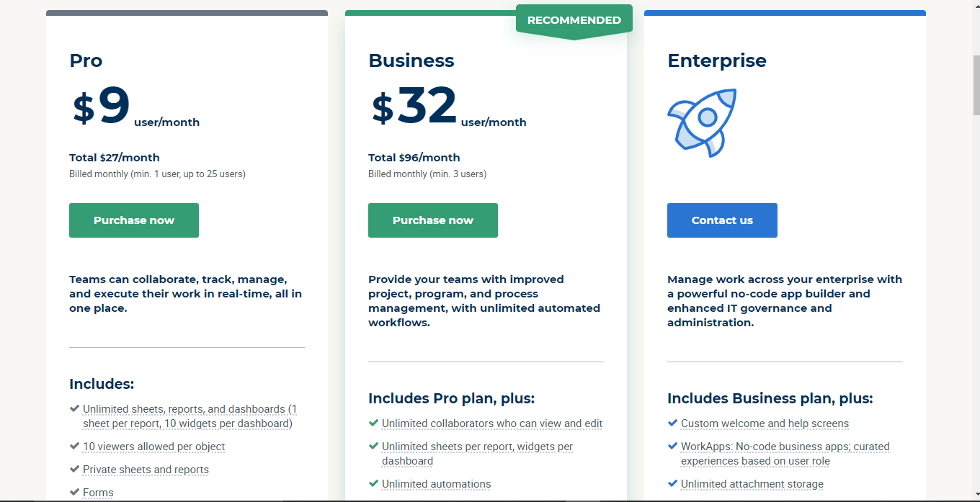The width and height of the screenshot is (980, 502).
Task: Click the RECOMMENDED badge on Business plan
Action: pyautogui.click(x=574, y=21)
